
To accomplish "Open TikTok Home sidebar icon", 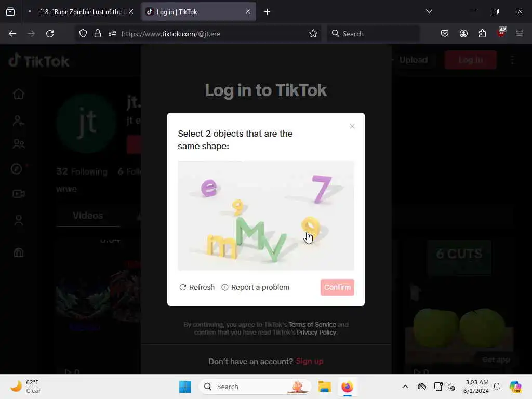I will [19, 94].
